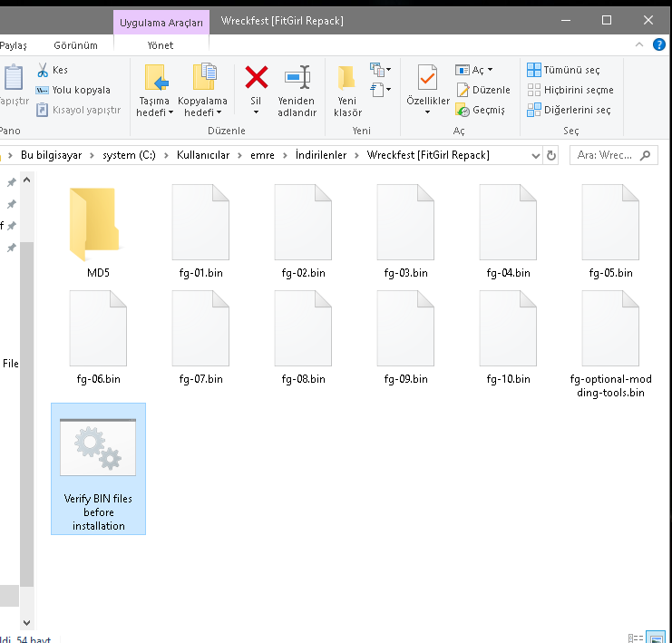The width and height of the screenshot is (672, 643).
Task: Select the fg-04.bin file
Action: pyautogui.click(x=508, y=232)
